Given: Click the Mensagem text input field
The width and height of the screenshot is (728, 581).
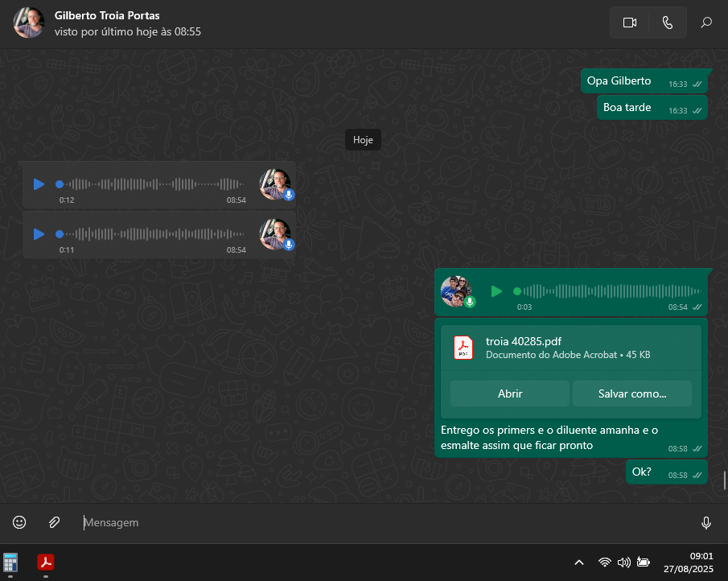Looking at the screenshot, I should click(x=386, y=522).
